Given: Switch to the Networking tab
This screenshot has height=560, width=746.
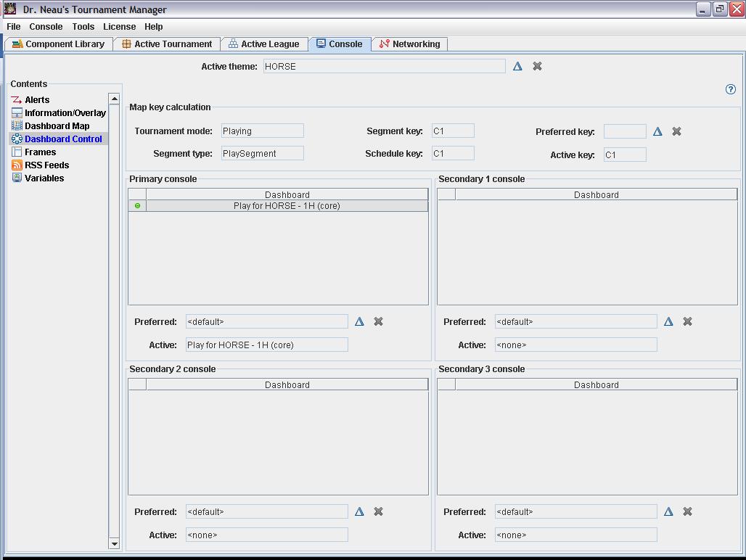Looking at the screenshot, I should (x=409, y=44).
